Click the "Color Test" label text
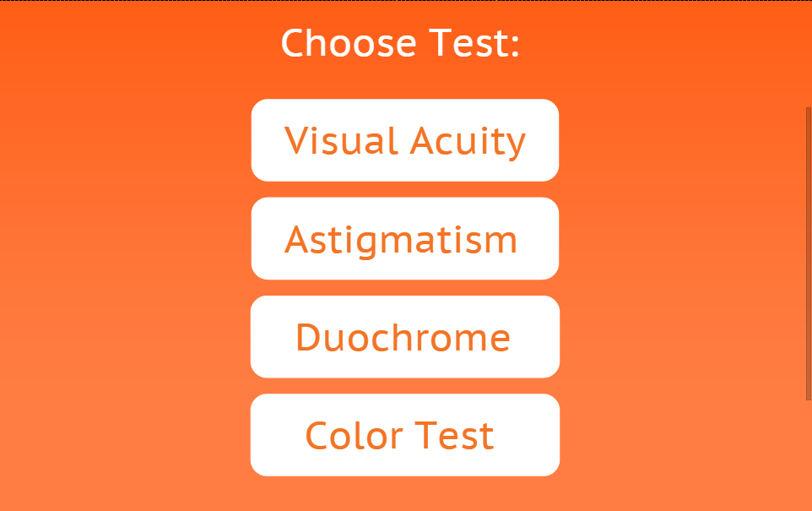Viewport: 812px width, 511px height. (399, 436)
